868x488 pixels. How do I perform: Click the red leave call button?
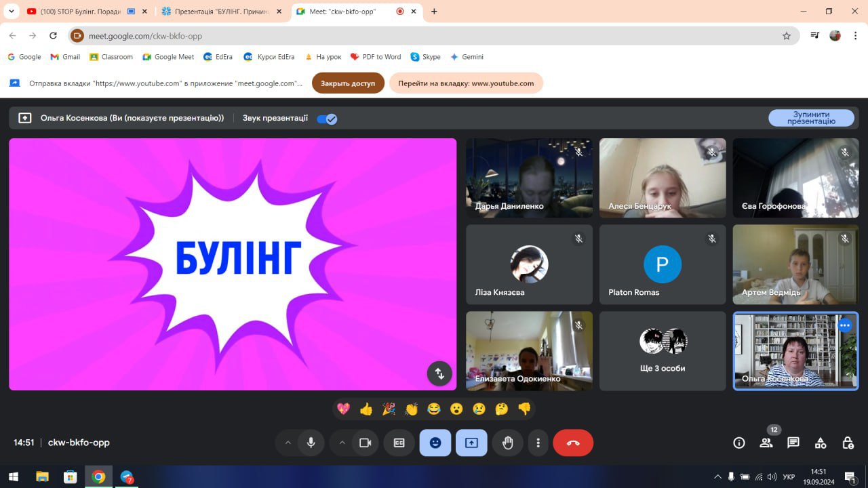(x=573, y=443)
